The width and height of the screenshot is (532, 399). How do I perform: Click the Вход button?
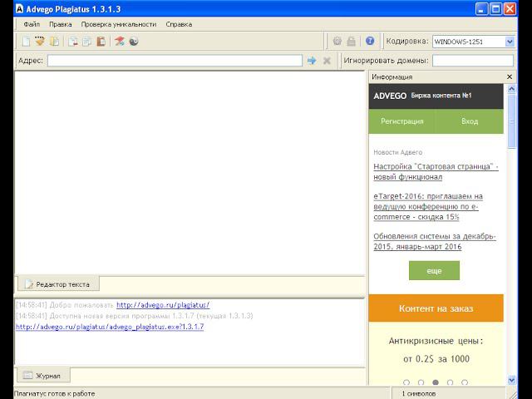pyautogui.click(x=470, y=121)
